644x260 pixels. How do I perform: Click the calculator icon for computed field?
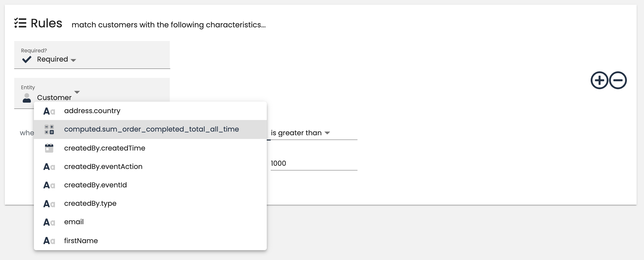49,129
